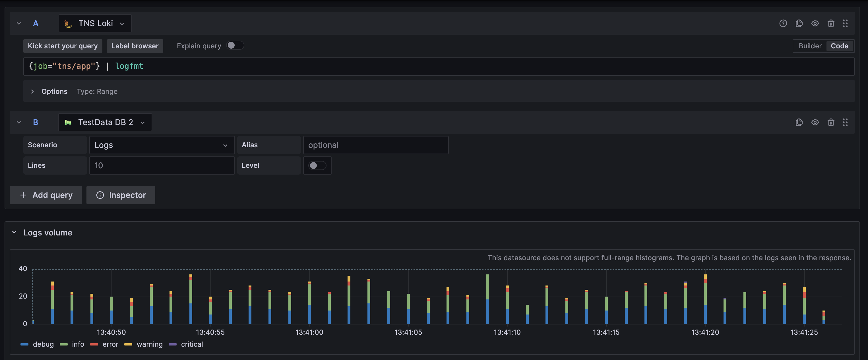This screenshot has height=360, width=868.
Task: Enable the Level toggle in query B
Action: [317, 165]
